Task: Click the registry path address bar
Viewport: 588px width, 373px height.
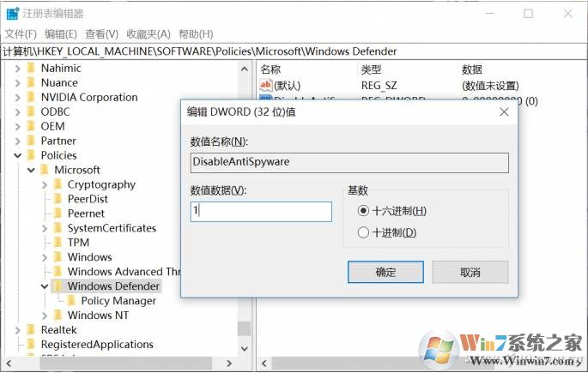Action: [294, 51]
